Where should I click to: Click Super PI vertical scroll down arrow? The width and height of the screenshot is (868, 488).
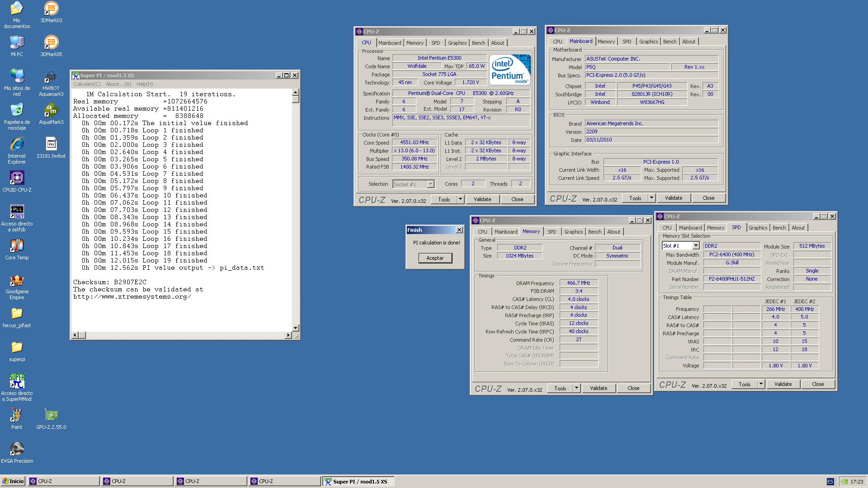(x=296, y=328)
